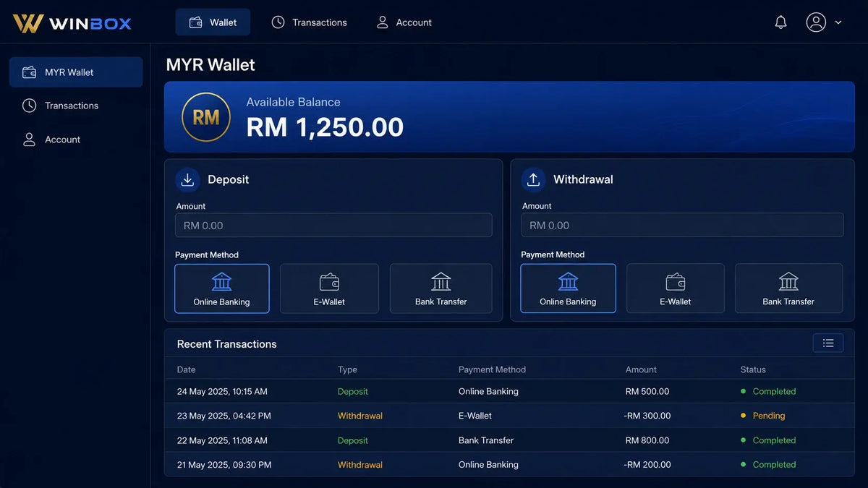
Task: Click Completed status in 22 May row
Action: pos(774,440)
